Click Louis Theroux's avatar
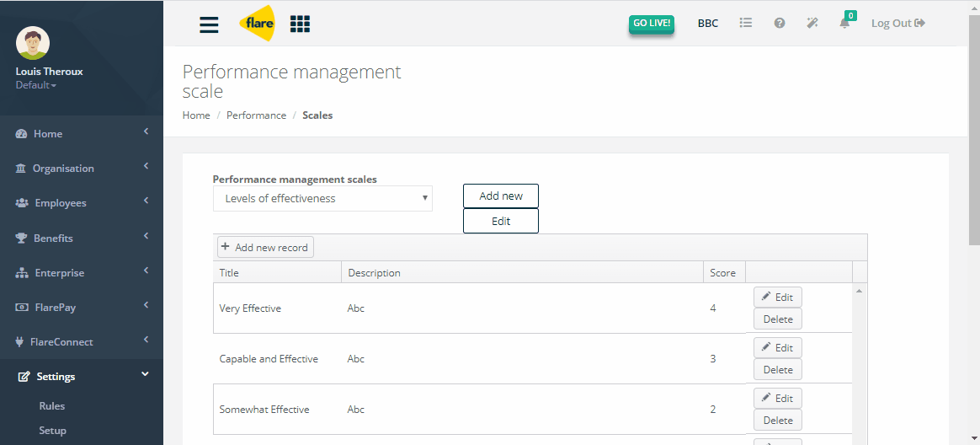 [33, 43]
